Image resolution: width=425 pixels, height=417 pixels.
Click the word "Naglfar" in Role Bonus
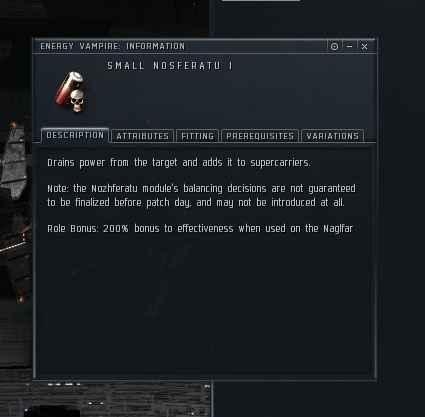[x=338, y=228]
